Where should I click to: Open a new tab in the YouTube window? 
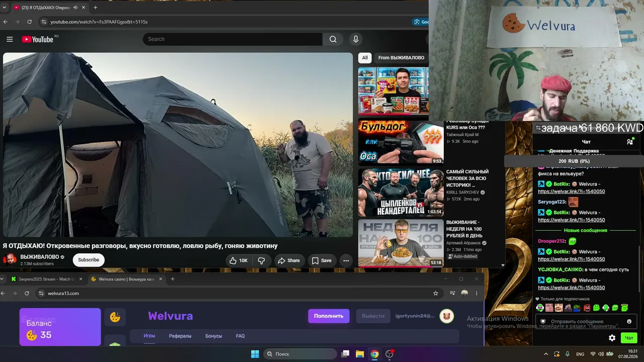[96, 8]
